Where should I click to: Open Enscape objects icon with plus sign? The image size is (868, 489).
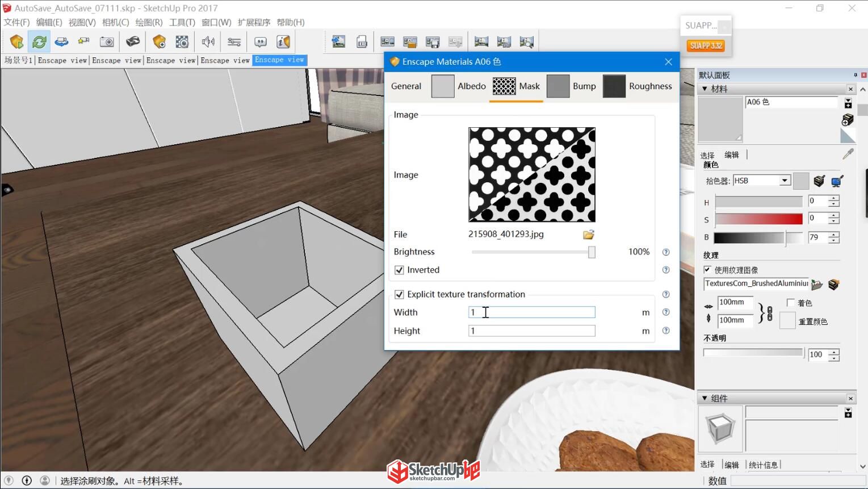point(159,41)
